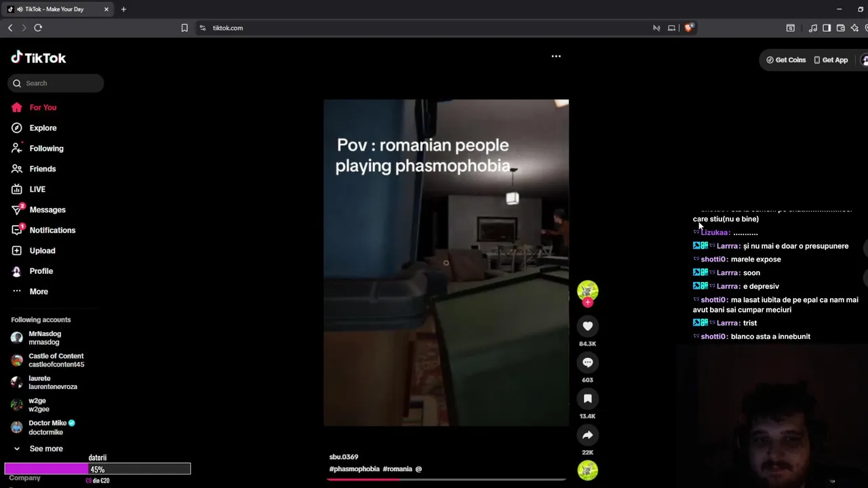Open the Castle of Content account
Image resolution: width=868 pixels, height=488 pixels.
[47, 360]
